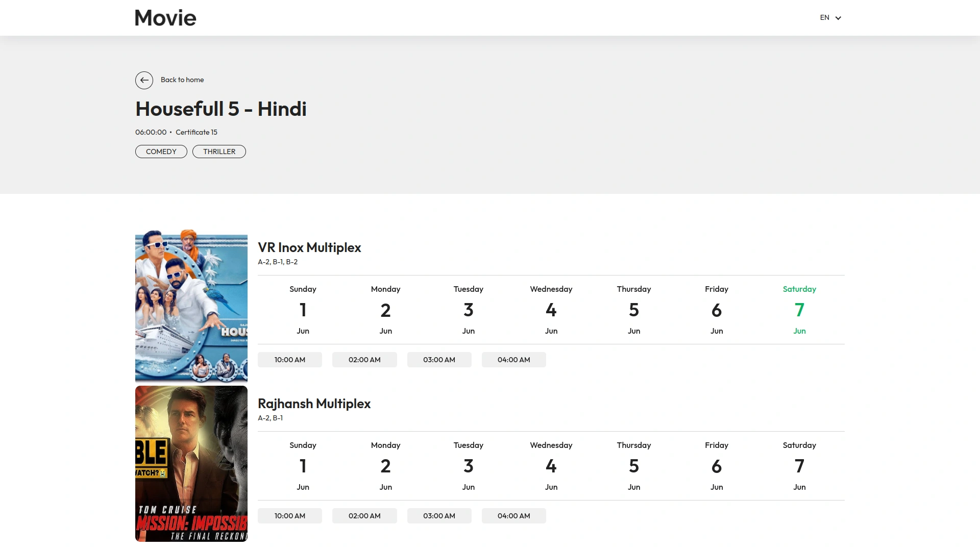The height and width of the screenshot is (551, 980).
Task: Select Friday 6 Jun at Rajhansh Multiplex
Action: (x=716, y=466)
